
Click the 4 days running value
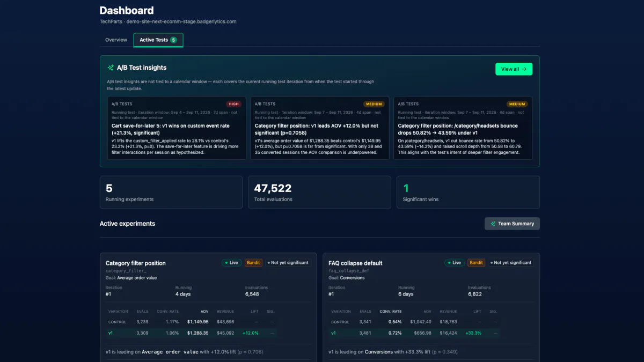coord(183,294)
